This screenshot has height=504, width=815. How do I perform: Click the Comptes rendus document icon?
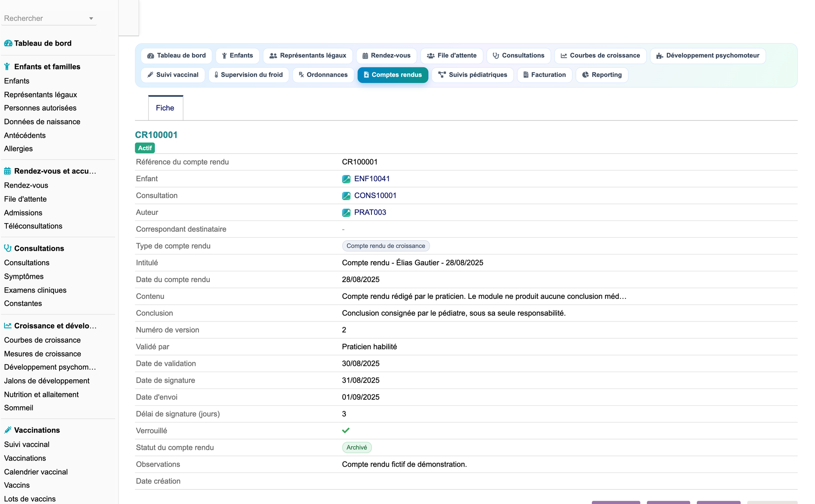point(366,75)
